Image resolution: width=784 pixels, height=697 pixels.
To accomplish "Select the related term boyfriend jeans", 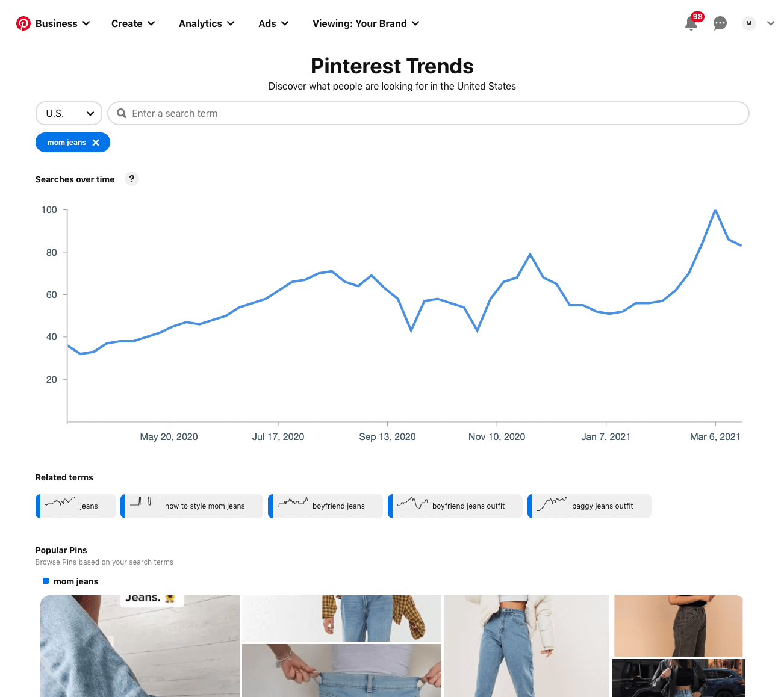I will [x=325, y=506].
